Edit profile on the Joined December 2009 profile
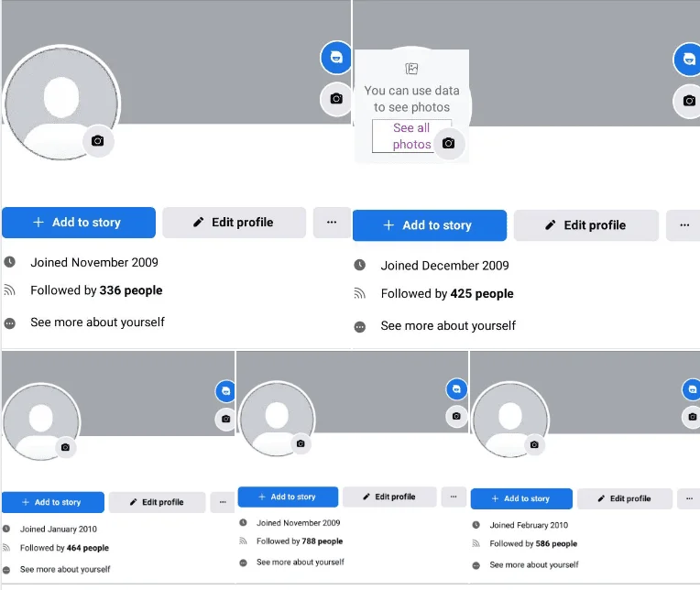Screen dimensions: 700x590 (586, 225)
